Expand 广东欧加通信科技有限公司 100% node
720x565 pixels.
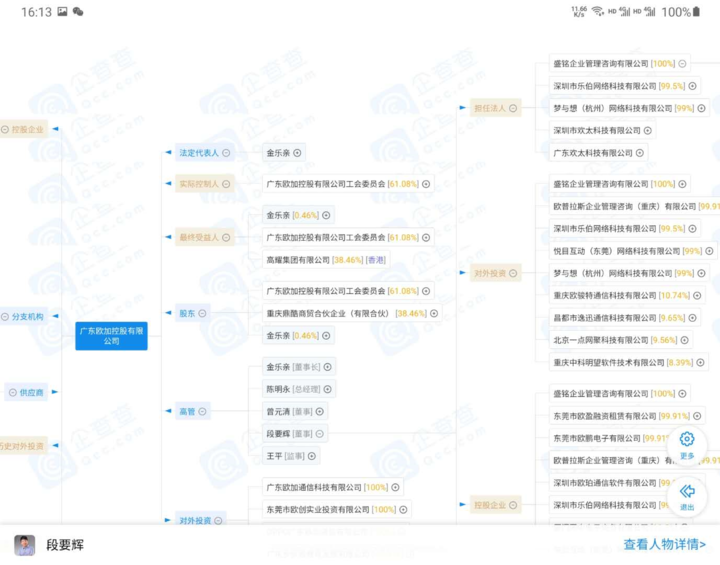395,487
